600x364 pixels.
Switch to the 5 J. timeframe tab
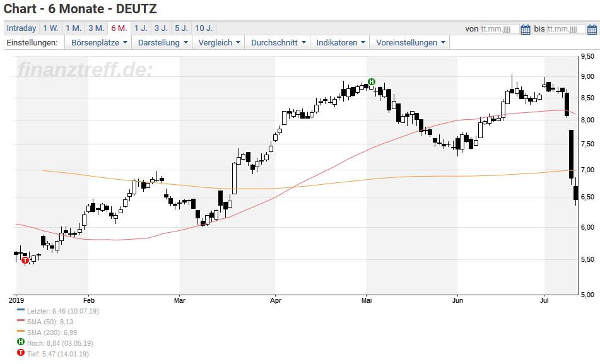coord(181,28)
